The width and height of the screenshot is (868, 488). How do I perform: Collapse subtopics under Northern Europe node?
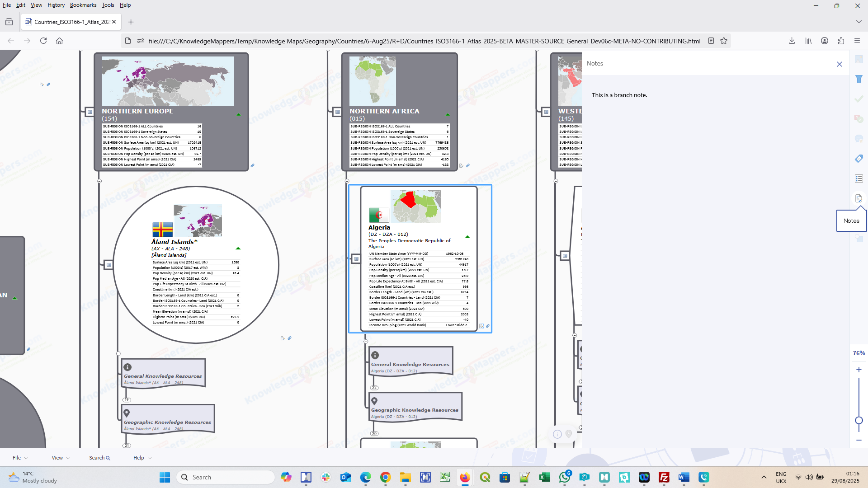click(99, 181)
